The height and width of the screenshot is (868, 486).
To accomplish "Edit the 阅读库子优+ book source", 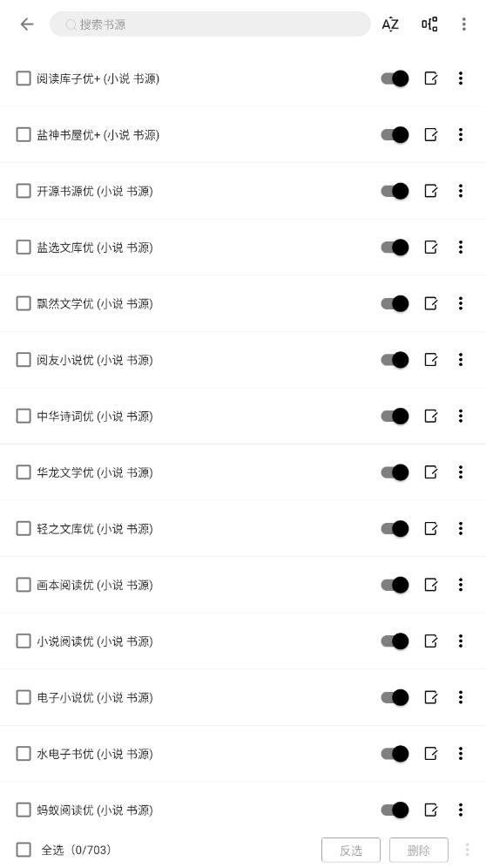I will pos(430,78).
